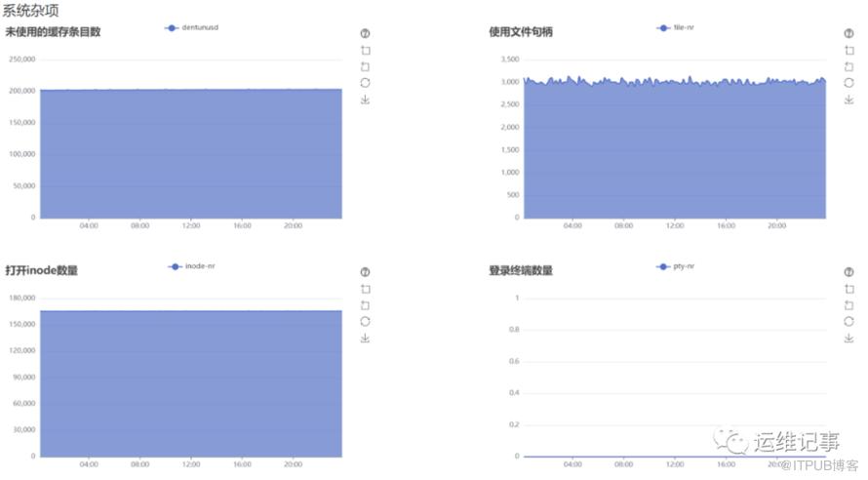
Task: Open help icon on 使用文件句柄 chart
Action: pyautogui.click(x=848, y=33)
